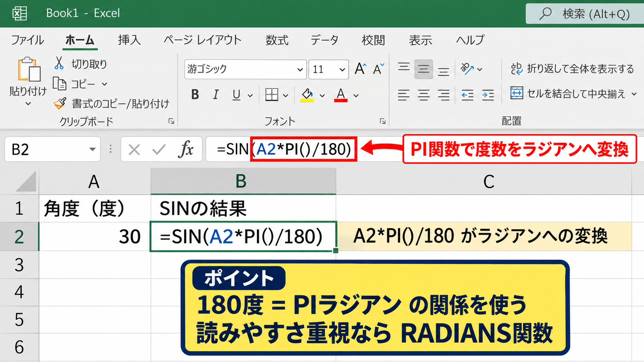Toggle middle vertical alignment
This screenshot has height=362, width=644.
click(424, 69)
